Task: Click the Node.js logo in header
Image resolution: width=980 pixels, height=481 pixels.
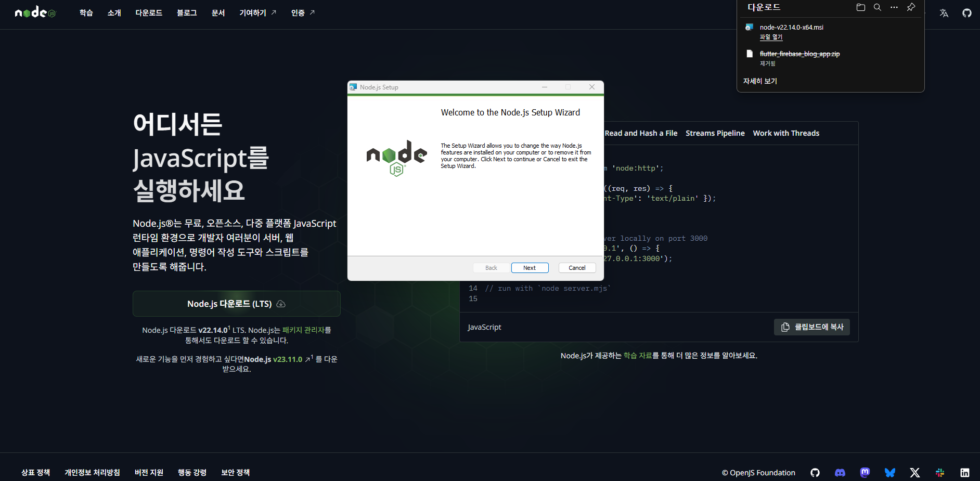Action: pos(35,12)
